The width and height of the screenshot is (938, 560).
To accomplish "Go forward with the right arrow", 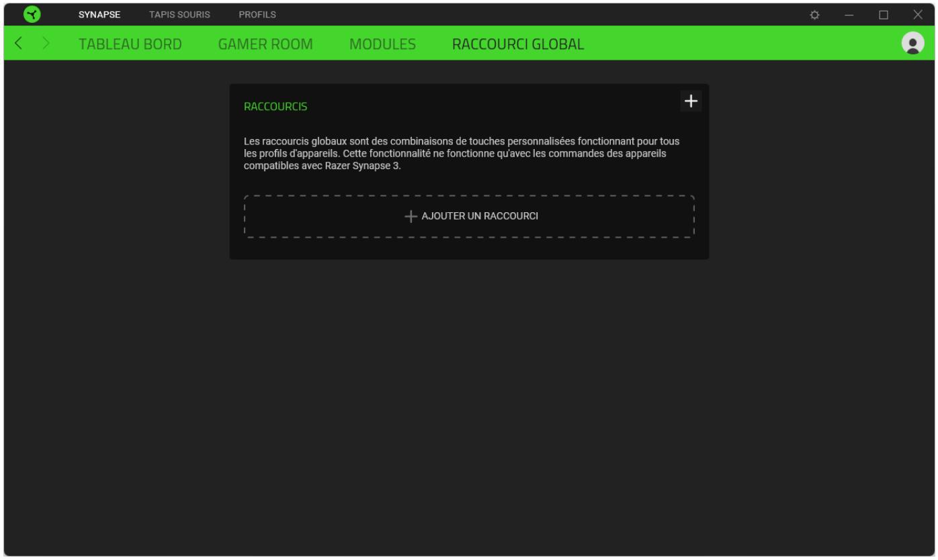I will pyautogui.click(x=46, y=44).
